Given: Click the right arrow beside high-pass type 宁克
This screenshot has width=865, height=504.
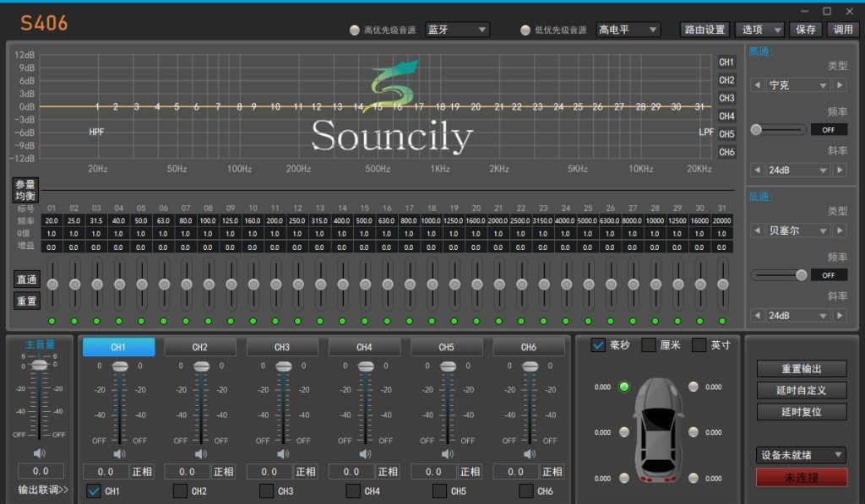Looking at the screenshot, I should click(x=841, y=85).
